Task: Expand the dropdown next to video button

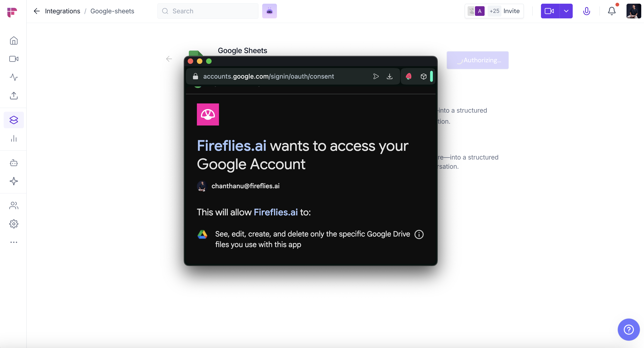Action: point(566,11)
